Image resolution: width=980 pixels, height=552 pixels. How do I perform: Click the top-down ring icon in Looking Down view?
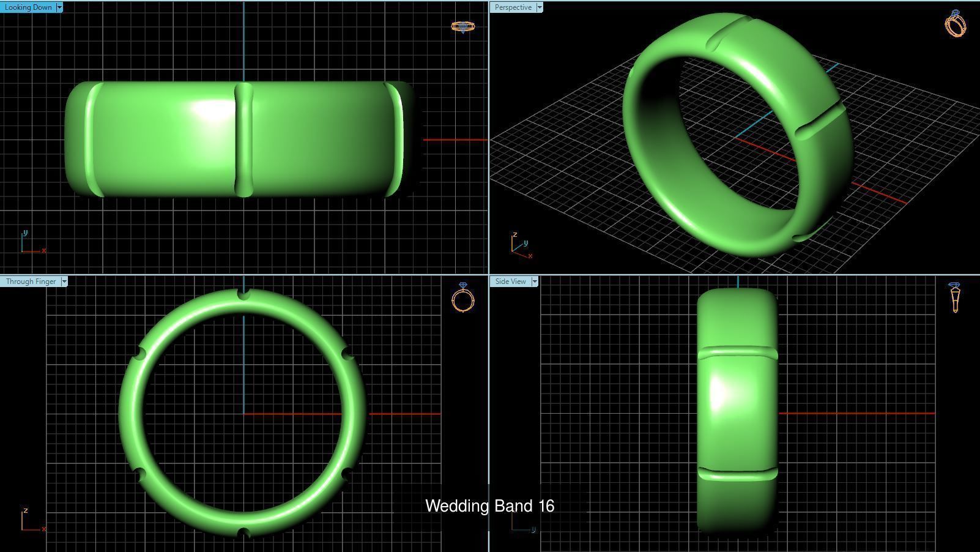463,26
